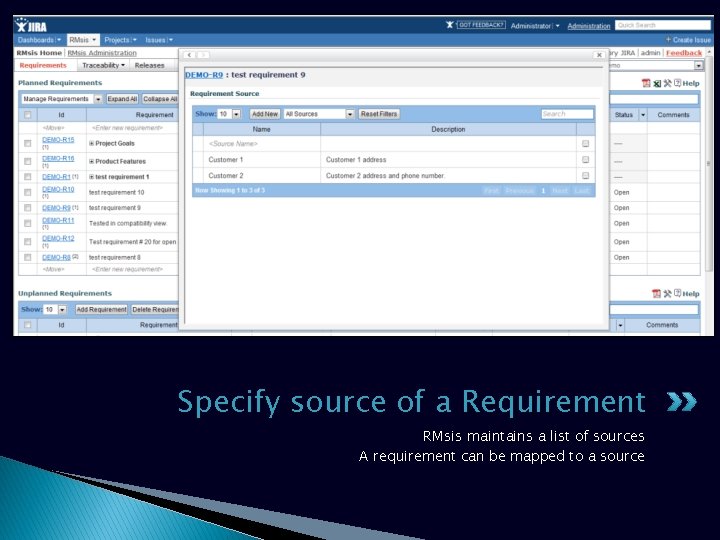
Task: Tick the DEMO-R10 row checkbox
Action: pyautogui.click(x=28, y=192)
